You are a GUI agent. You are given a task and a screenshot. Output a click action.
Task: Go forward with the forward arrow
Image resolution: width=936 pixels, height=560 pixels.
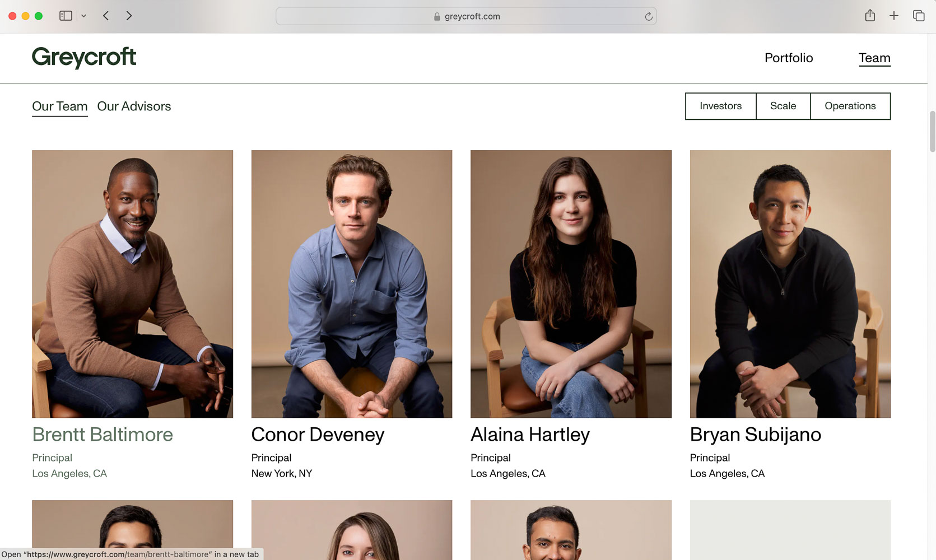[x=129, y=16]
